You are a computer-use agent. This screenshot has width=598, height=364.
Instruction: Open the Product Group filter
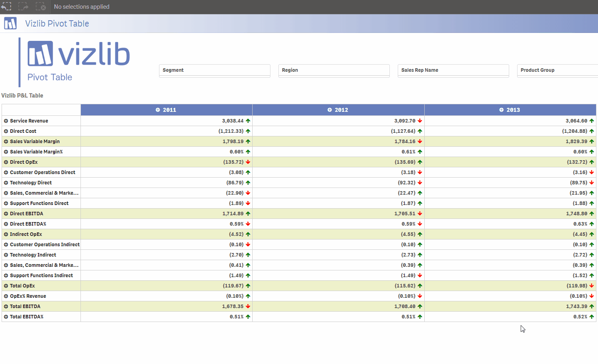557,70
